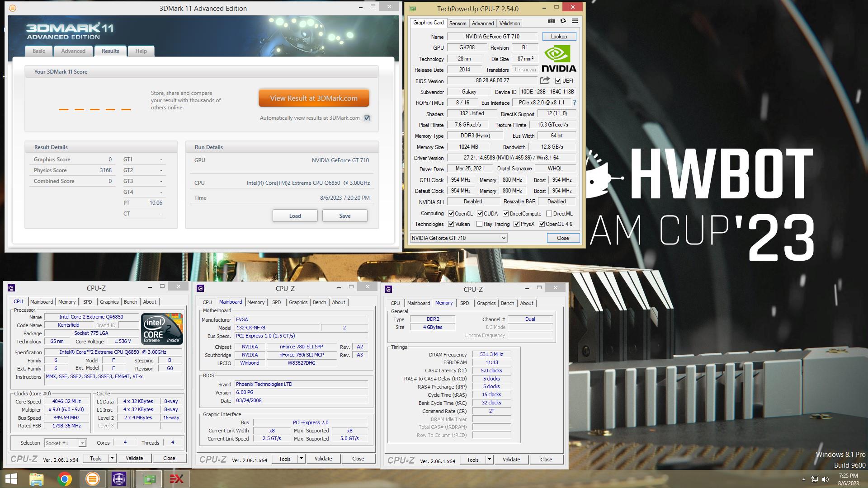
Task: Switch to the Basic tab in 3DMark 11
Action: [x=39, y=51]
